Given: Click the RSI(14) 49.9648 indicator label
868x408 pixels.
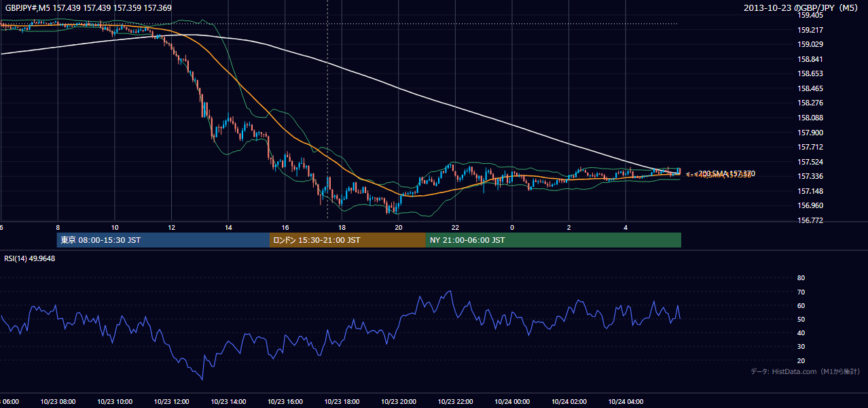Looking at the screenshot, I should click(x=30, y=258).
